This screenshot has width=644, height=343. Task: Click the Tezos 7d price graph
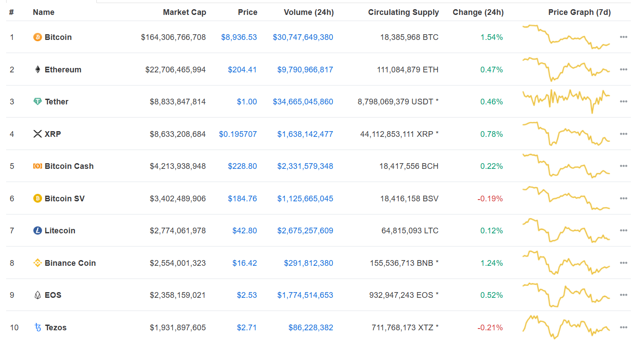(x=566, y=327)
